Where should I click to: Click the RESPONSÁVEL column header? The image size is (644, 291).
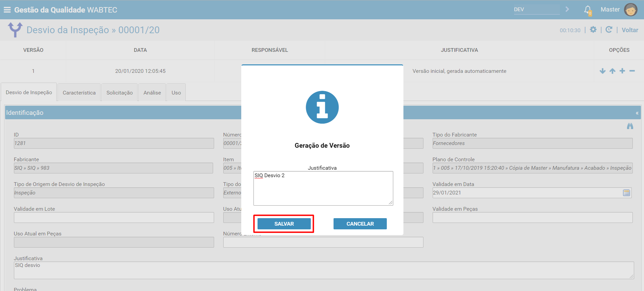[270, 50]
